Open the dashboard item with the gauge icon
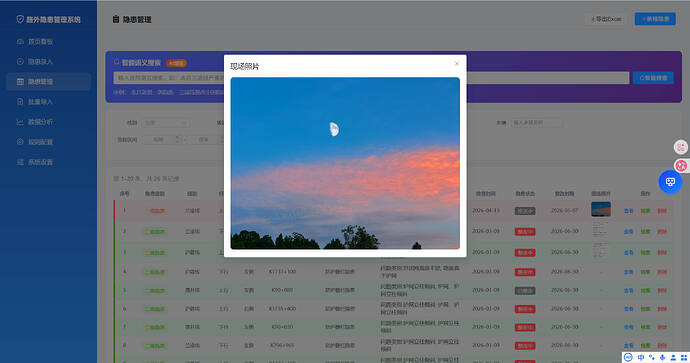 48,41
